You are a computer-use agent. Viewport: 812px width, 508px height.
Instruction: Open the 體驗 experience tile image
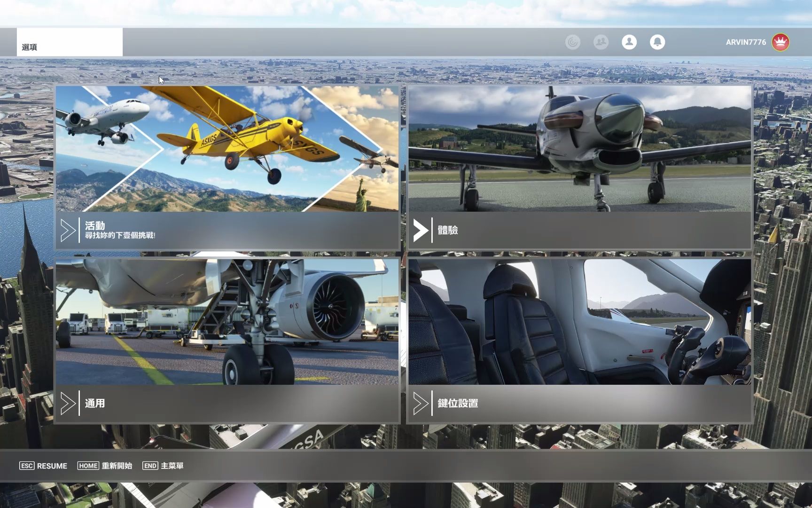[579, 149]
